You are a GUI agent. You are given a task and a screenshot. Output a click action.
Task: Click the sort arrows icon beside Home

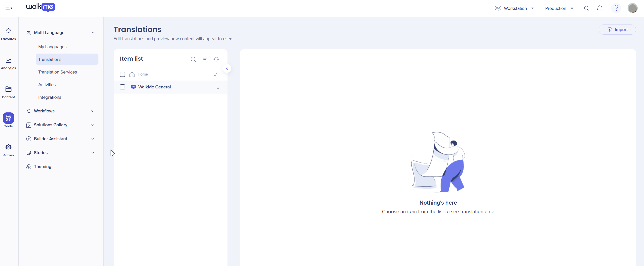pyautogui.click(x=216, y=74)
